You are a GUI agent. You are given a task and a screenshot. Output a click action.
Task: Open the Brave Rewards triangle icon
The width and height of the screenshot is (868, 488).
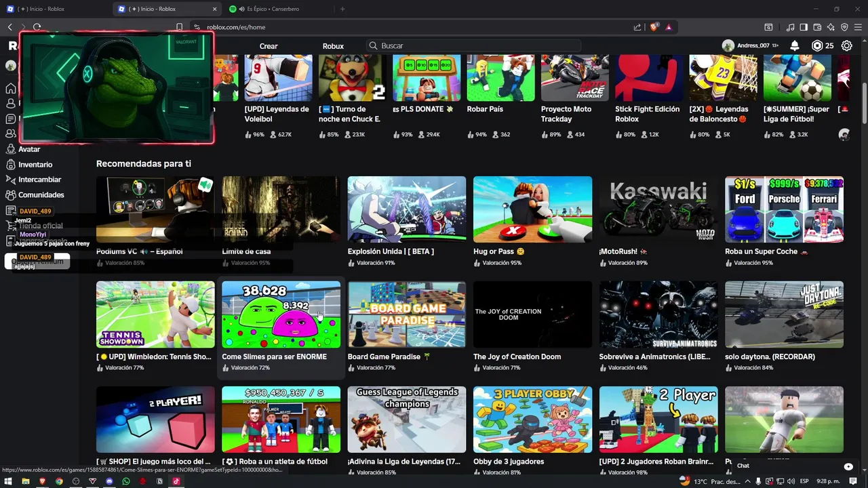tap(669, 27)
